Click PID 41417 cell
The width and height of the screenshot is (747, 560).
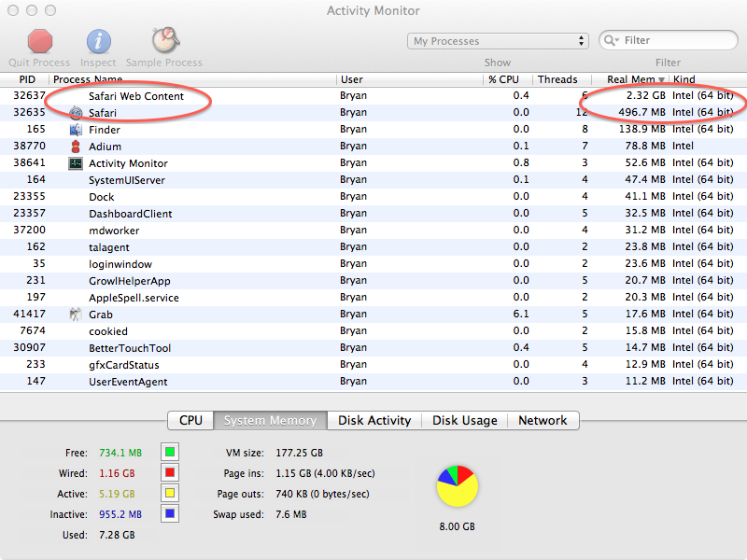click(29, 315)
